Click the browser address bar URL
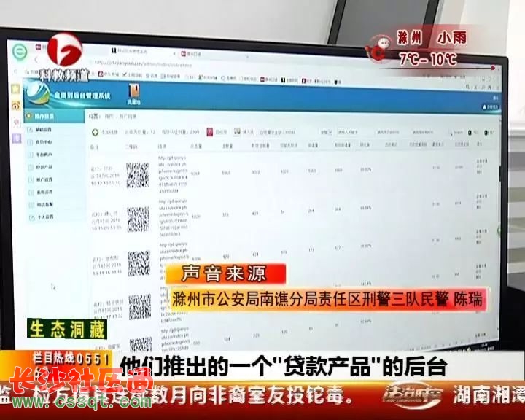 coord(143,63)
